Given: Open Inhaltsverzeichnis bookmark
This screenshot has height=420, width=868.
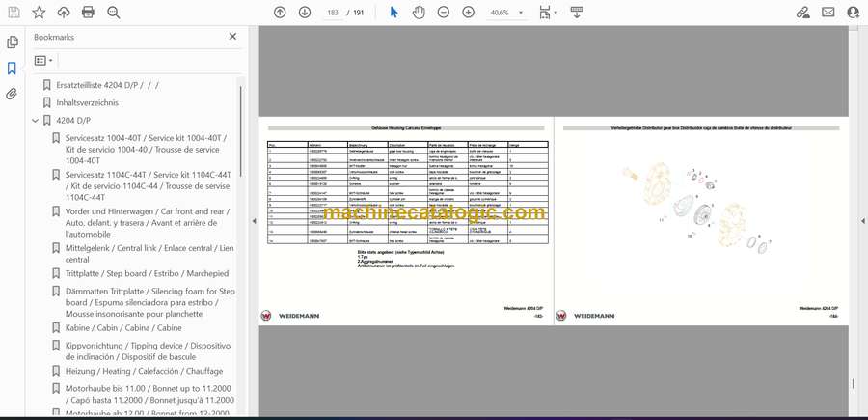Looking at the screenshot, I should 88,102.
